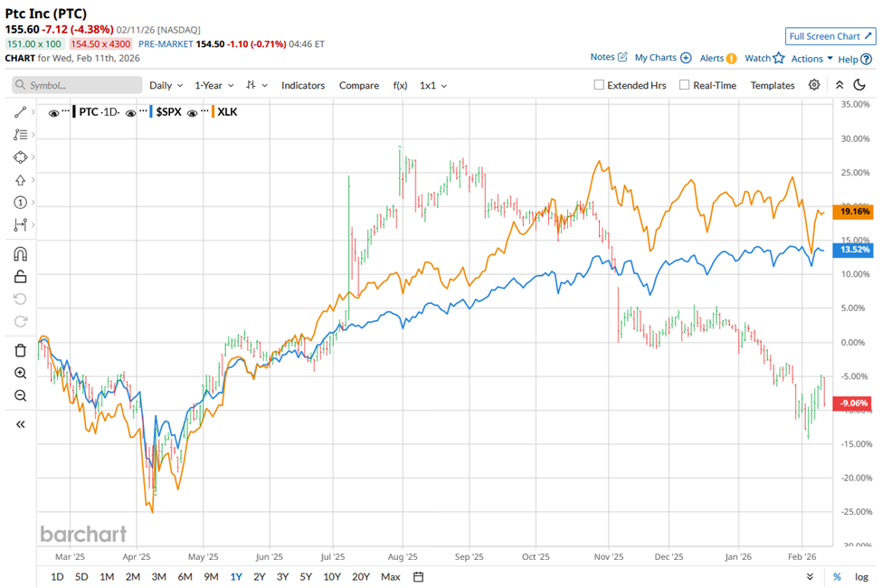Activate the measure range tool
This screenshot has width=882, height=588.
point(20,225)
